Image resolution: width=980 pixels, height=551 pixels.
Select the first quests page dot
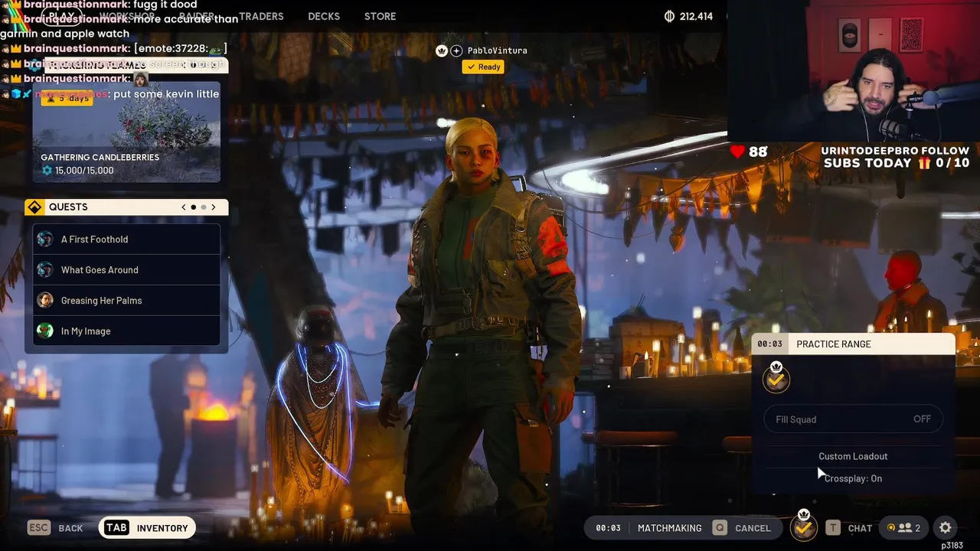click(x=194, y=207)
